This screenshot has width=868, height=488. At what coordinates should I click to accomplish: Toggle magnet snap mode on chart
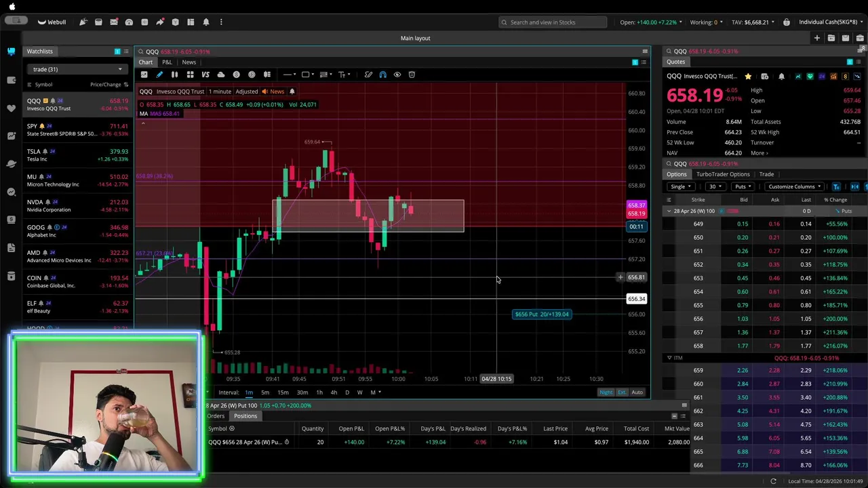pyautogui.click(x=382, y=75)
